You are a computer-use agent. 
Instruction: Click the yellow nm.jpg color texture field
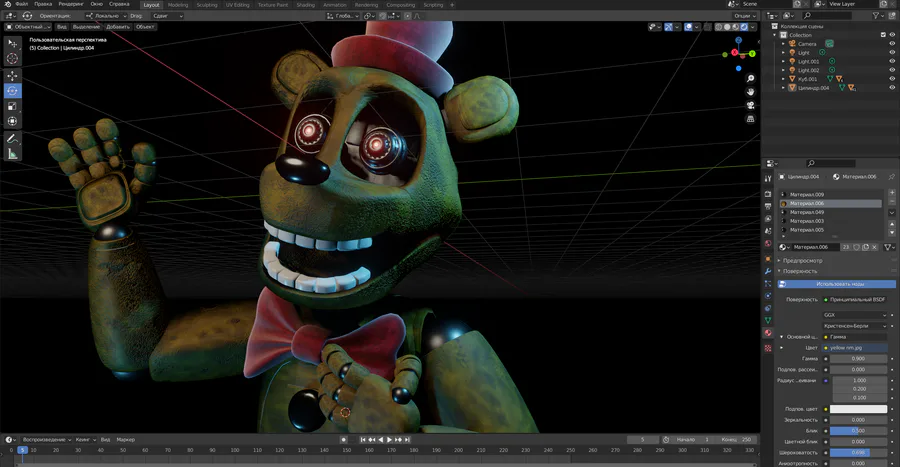(x=855, y=348)
